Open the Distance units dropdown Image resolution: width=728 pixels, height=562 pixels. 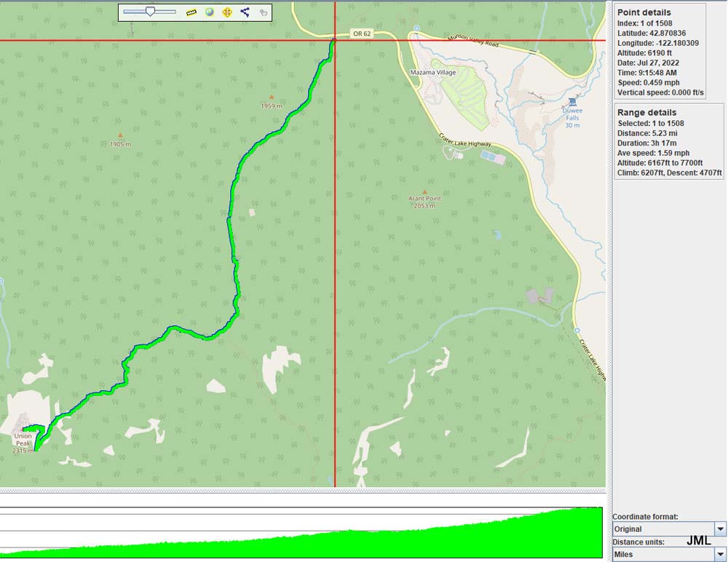coord(720,555)
